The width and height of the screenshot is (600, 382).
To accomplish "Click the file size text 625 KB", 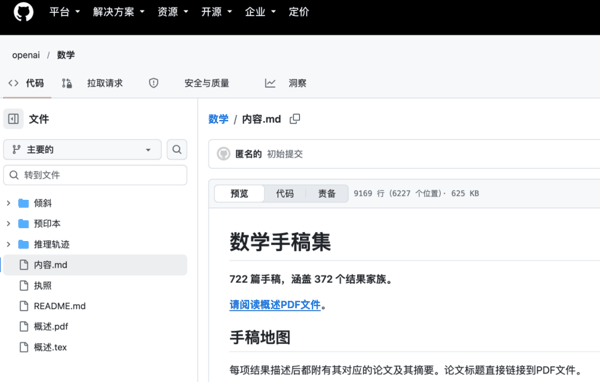I will pos(465,193).
